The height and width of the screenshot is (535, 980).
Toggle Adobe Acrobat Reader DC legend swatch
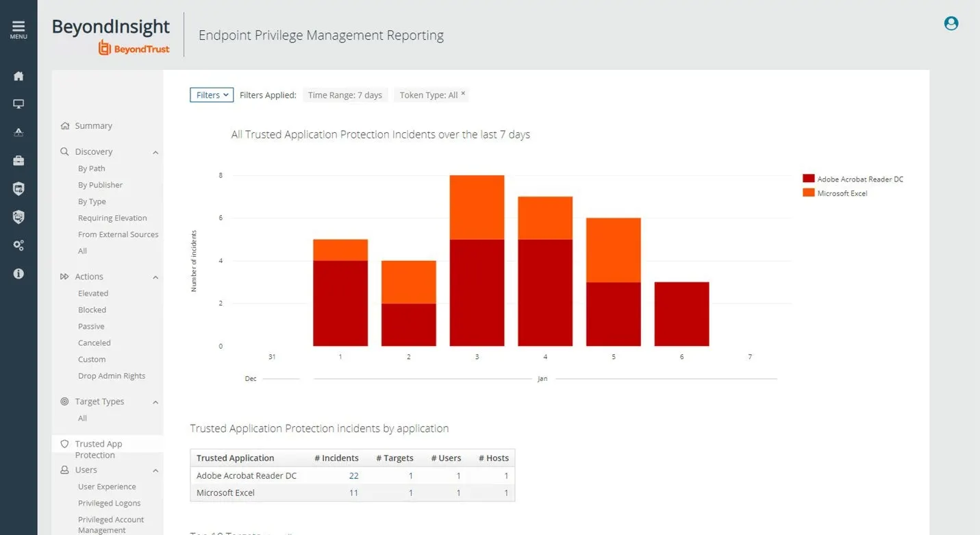808,179
